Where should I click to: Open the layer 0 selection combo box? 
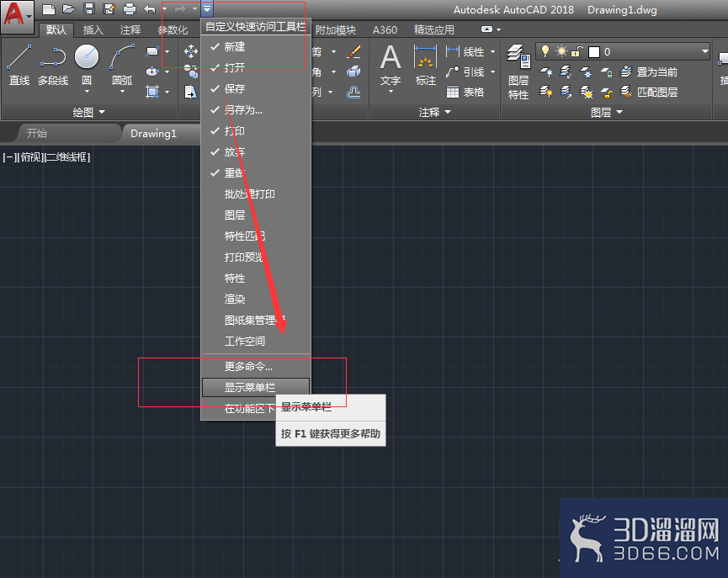(x=623, y=51)
